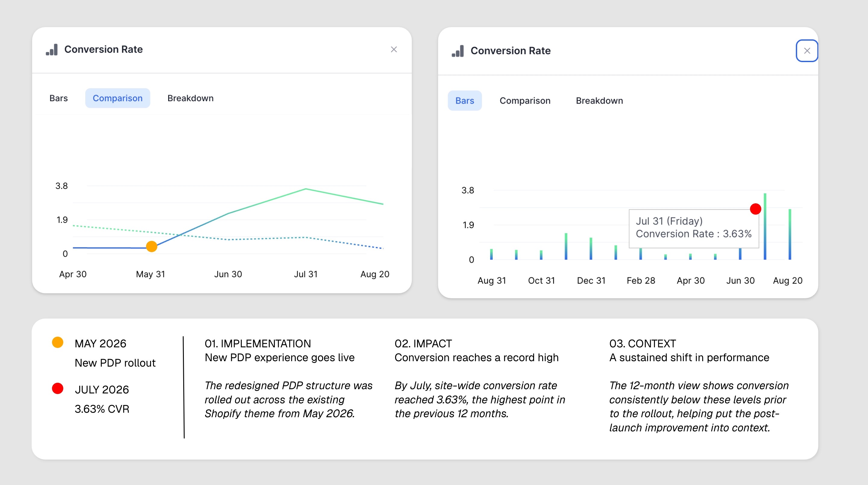Click the 'Jun 30' axis label on the line chart

point(228,274)
